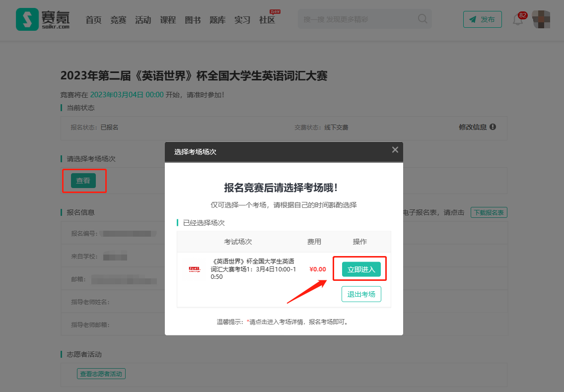Image resolution: width=564 pixels, height=392 pixels.
Task: Click the green 查看 button
Action: coord(83,181)
